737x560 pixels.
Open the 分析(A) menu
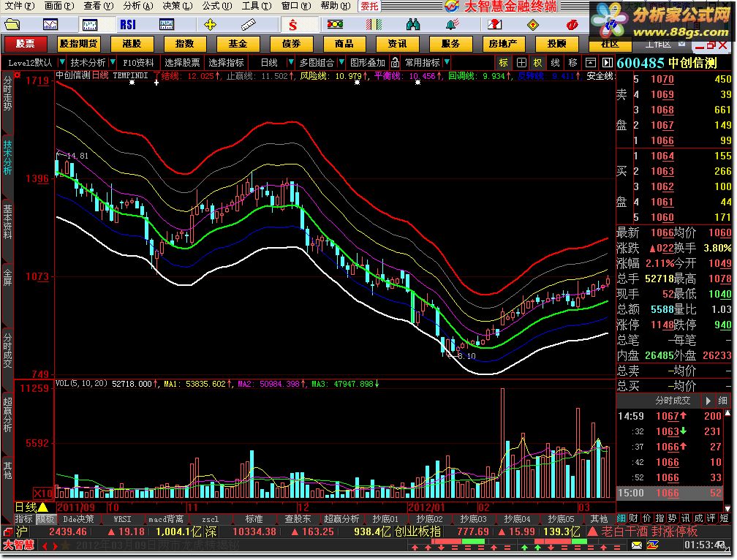point(138,6)
